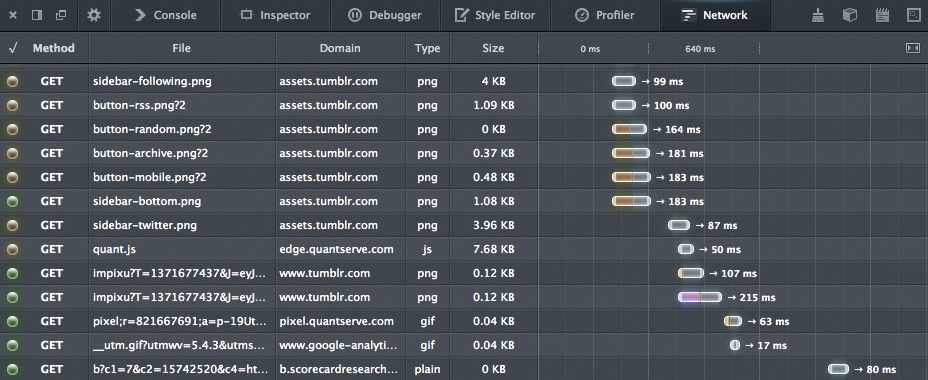This screenshot has height=380, width=928.
Task: Select the sidebar-following.png request
Action: click(x=464, y=81)
